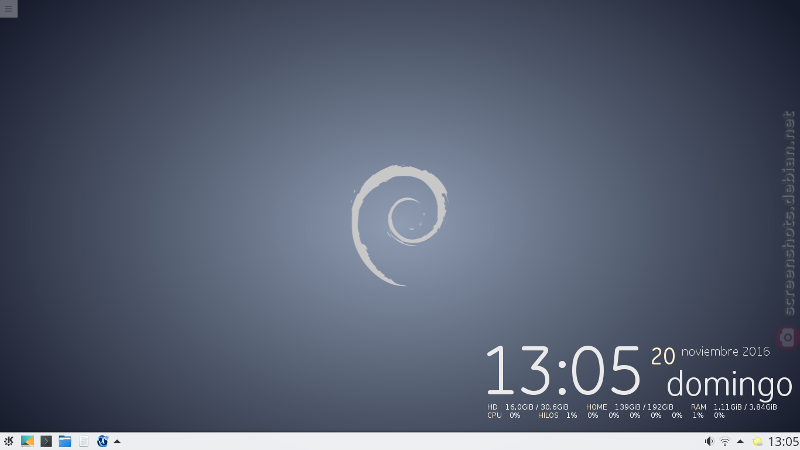Open the text document icon in the panel
Viewport: 800px width, 450px height.
click(x=84, y=441)
